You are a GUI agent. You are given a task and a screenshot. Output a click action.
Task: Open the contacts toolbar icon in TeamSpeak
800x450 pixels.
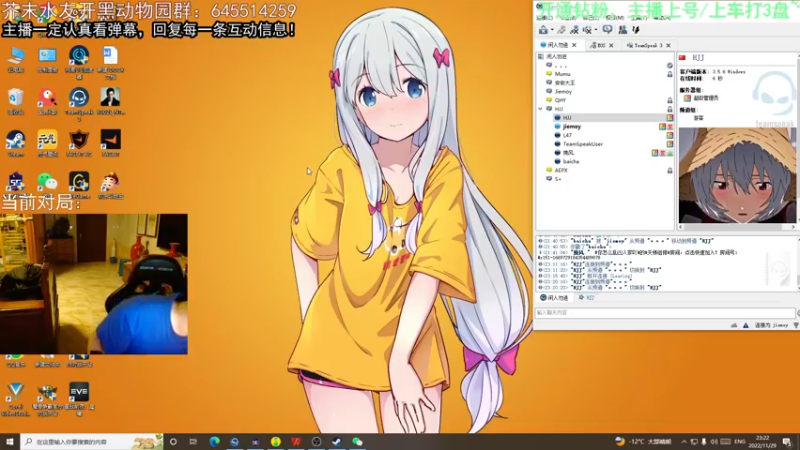click(x=622, y=30)
